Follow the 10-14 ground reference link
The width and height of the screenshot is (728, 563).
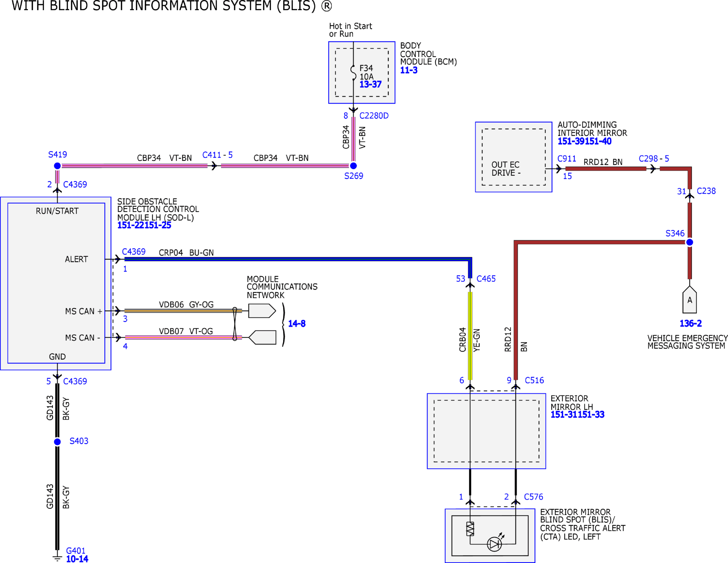pyautogui.click(x=77, y=559)
